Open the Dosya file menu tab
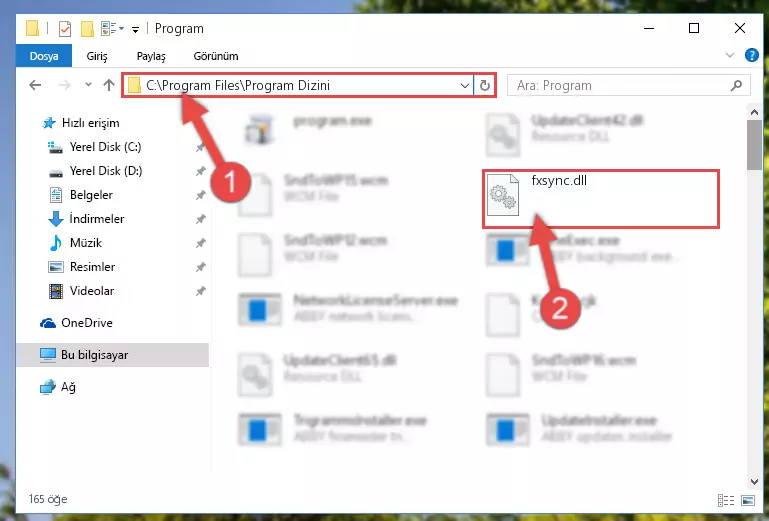The width and height of the screenshot is (769, 521). click(44, 56)
